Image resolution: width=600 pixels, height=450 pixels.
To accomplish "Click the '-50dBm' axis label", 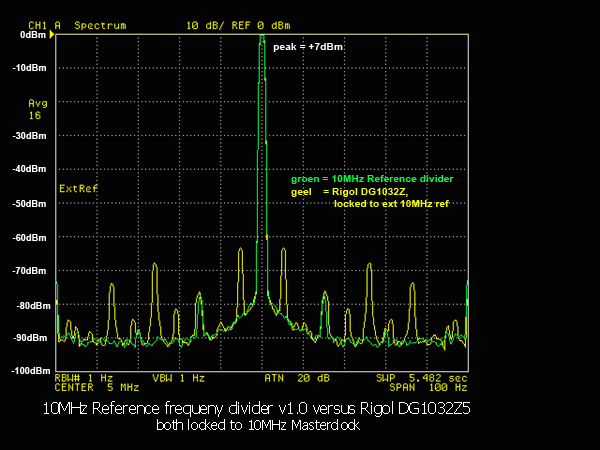I will 29,204.
